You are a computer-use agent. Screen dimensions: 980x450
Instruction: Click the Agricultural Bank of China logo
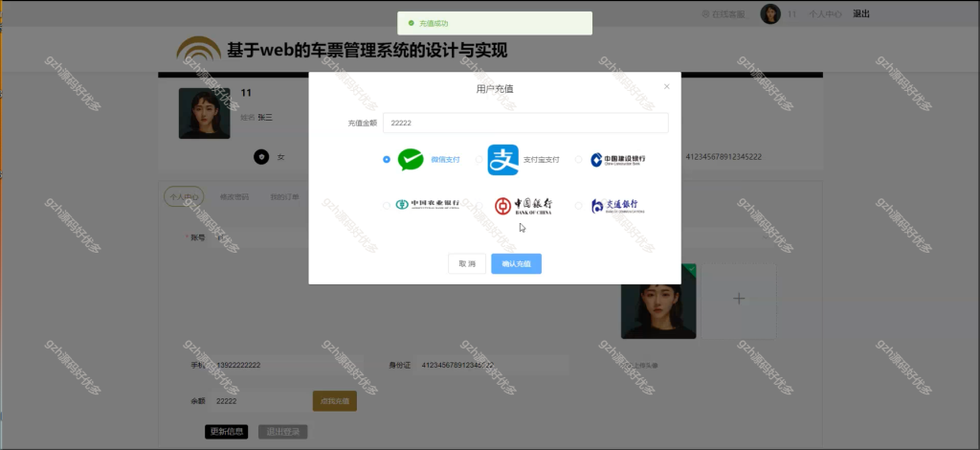pyautogui.click(x=427, y=204)
